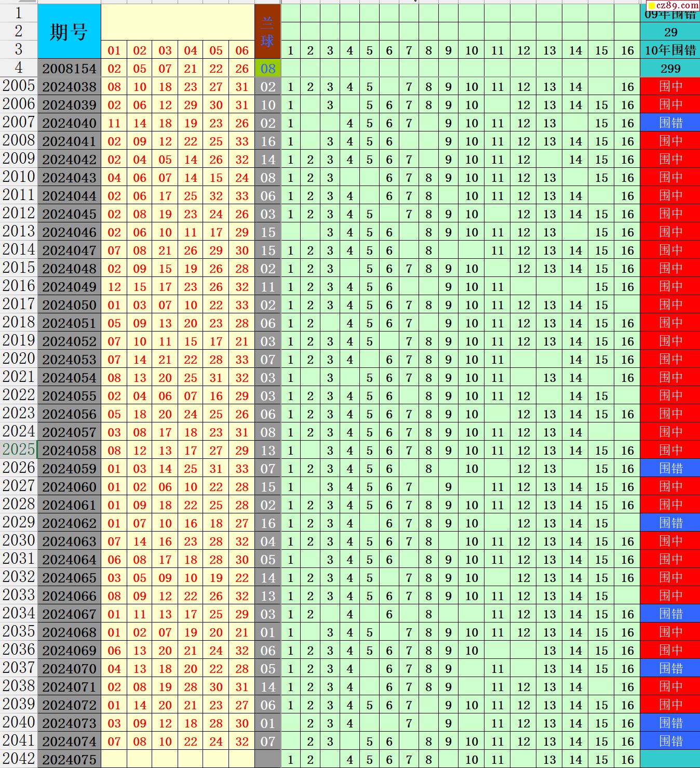Select the blue 围错 cell for issue 2024040

670,123
